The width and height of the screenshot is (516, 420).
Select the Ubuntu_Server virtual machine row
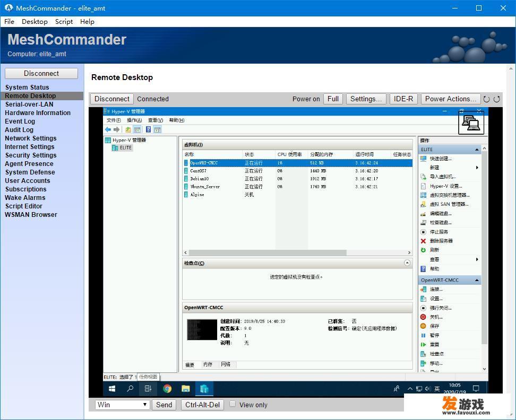point(298,187)
